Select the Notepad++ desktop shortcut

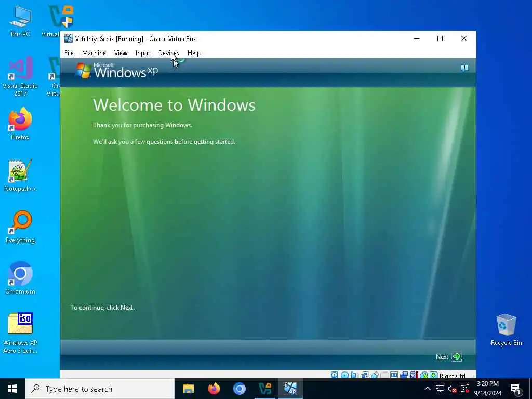(20, 176)
